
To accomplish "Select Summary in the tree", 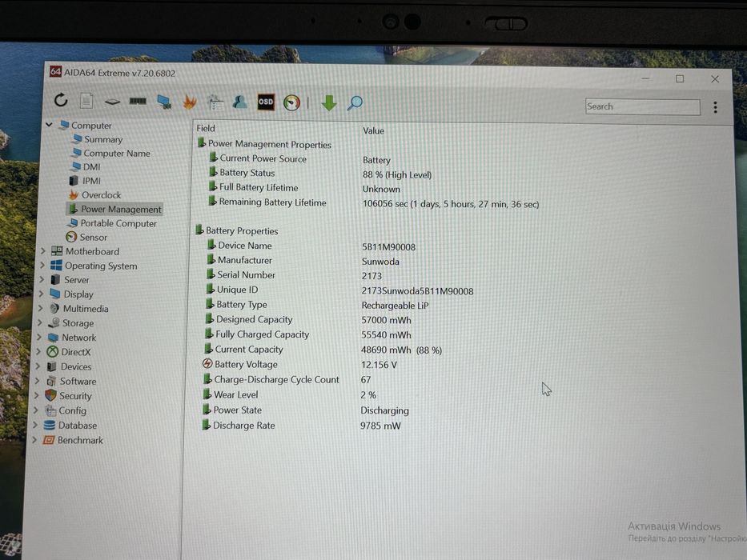I will pos(98,139).
